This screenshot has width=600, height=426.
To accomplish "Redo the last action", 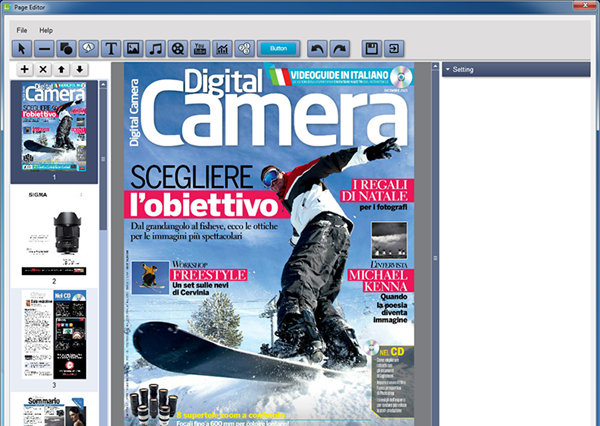I will (x=339, y=48).
